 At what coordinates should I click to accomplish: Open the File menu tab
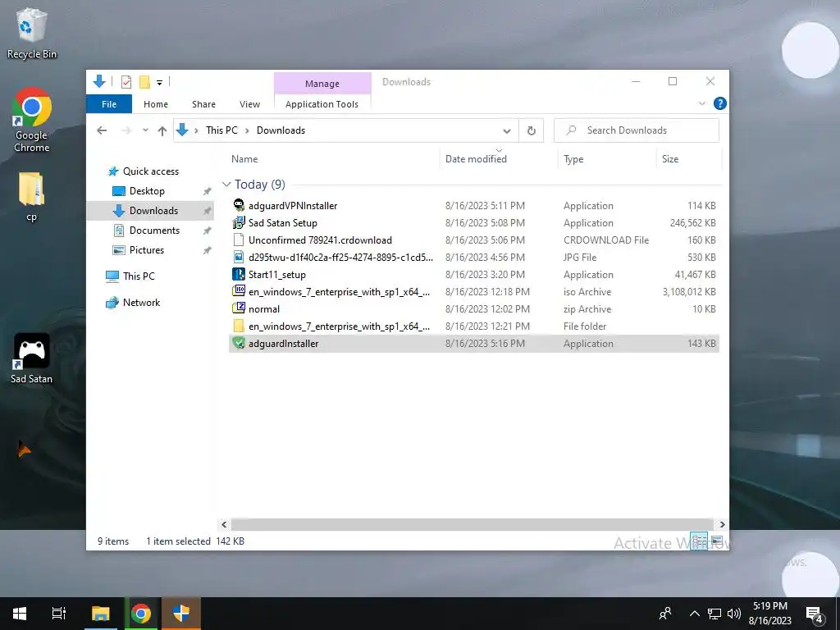[x=109, y=104]
